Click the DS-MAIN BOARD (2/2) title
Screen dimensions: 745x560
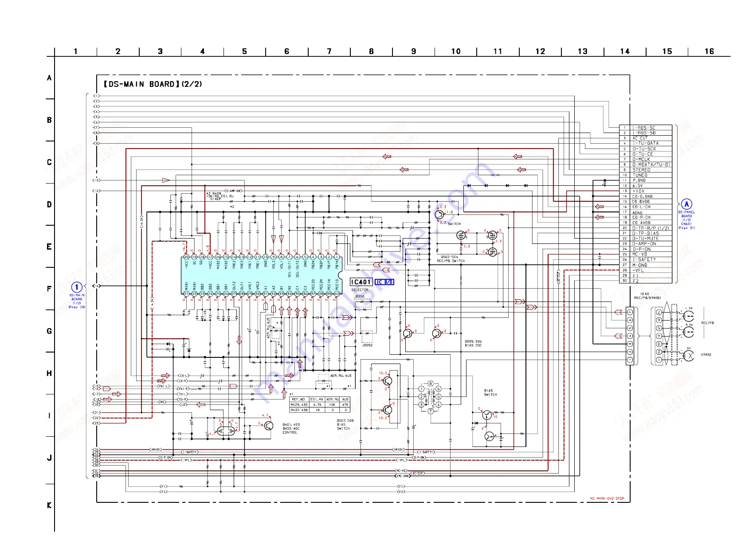click(153, 84)
